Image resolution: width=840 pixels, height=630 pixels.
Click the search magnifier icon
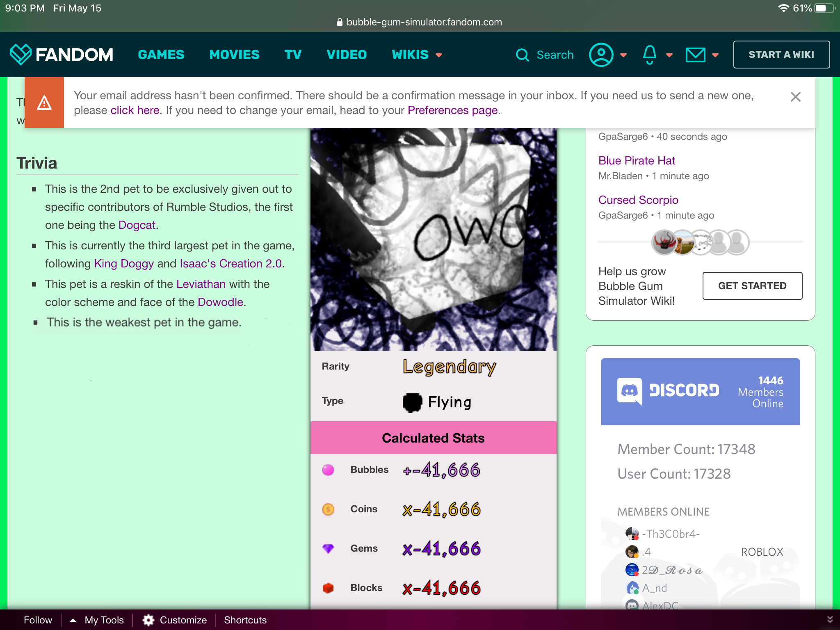coord(522,55)
